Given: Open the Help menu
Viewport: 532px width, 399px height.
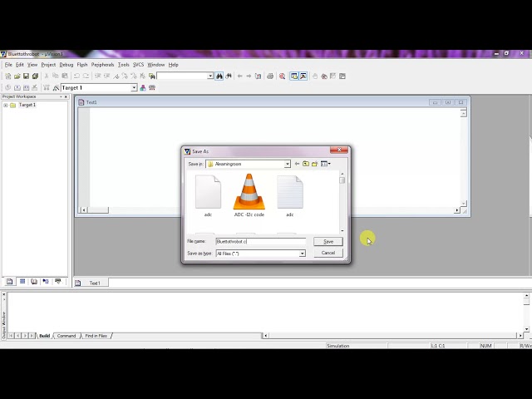Looking at the screenshot, I should point(174,65).
